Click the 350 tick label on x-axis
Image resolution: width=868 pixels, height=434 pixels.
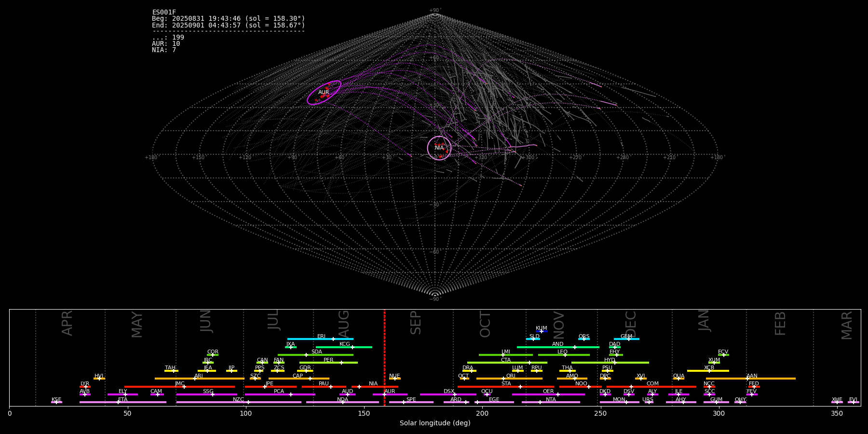(837, 413)
